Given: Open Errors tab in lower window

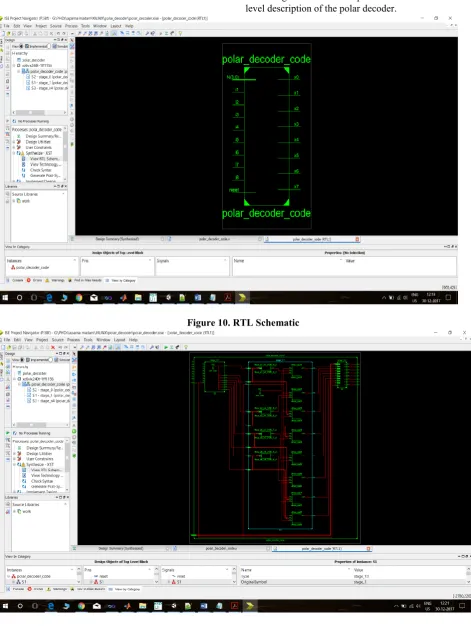Looking at the screenshot, I should click(x=36, y=589).
